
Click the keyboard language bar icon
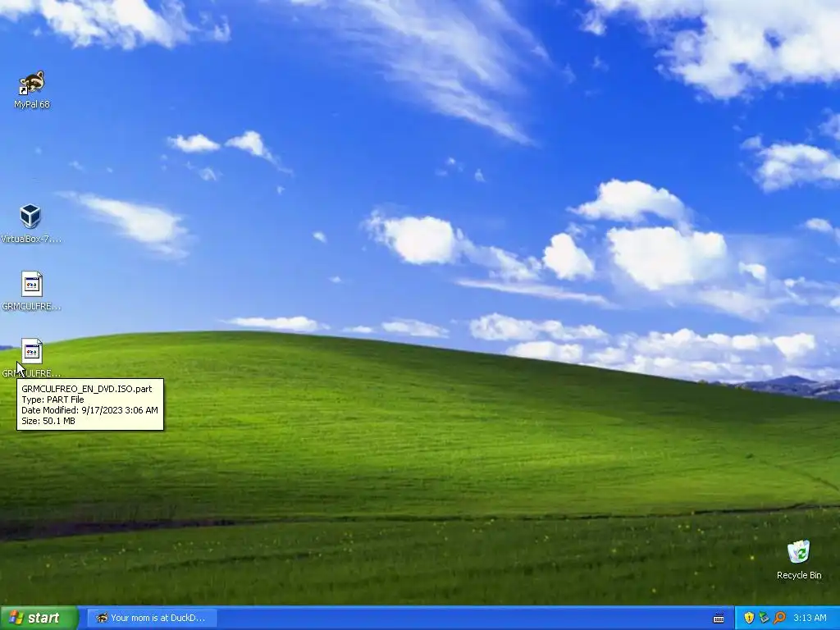[719, 619]
